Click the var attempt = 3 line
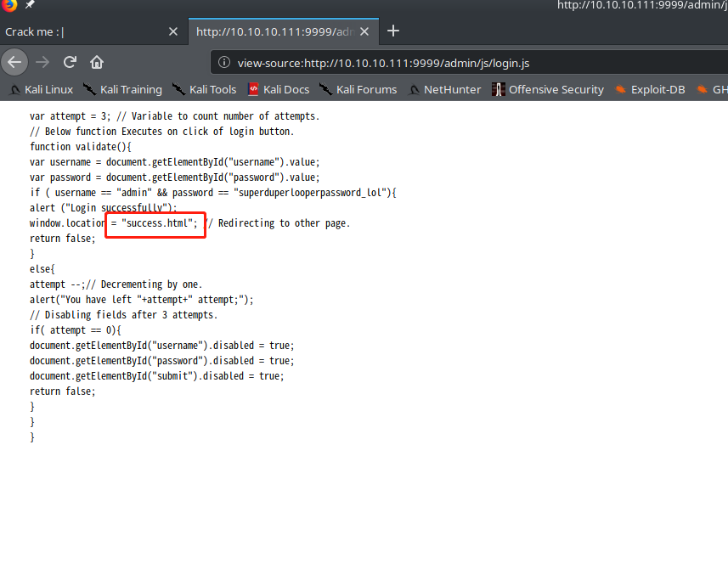This screenshot has height=563, width=728. (175, 116)
